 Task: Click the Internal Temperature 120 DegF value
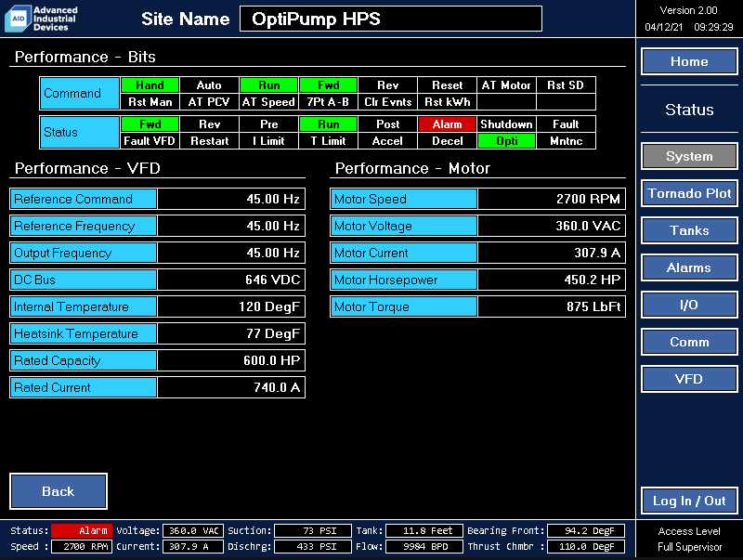click(x=231, y=306)
